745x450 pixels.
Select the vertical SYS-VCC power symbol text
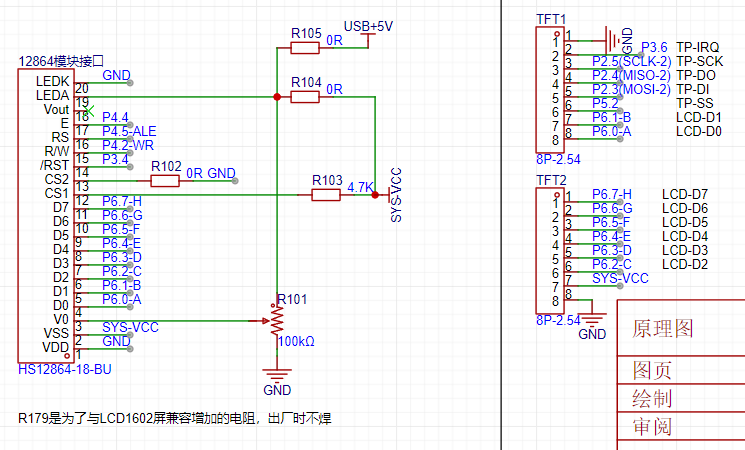click(x=396, y=195)
